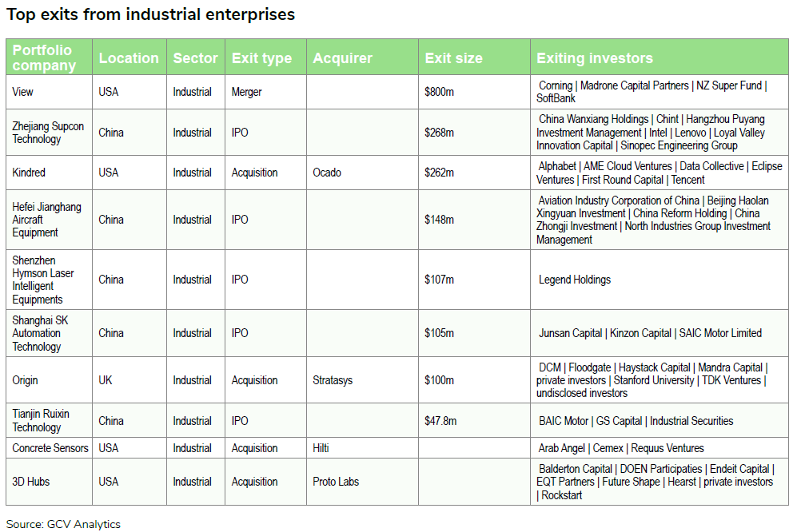Click the Acquirer column header
The image size is (793, 532).
tap(342, 58)
